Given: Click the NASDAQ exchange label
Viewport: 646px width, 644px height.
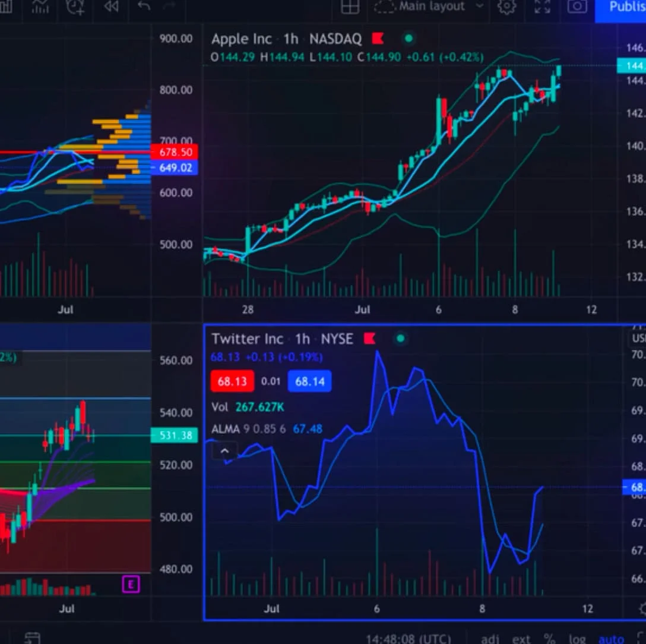Looking at the screenshot, I should tap(335, 39).
